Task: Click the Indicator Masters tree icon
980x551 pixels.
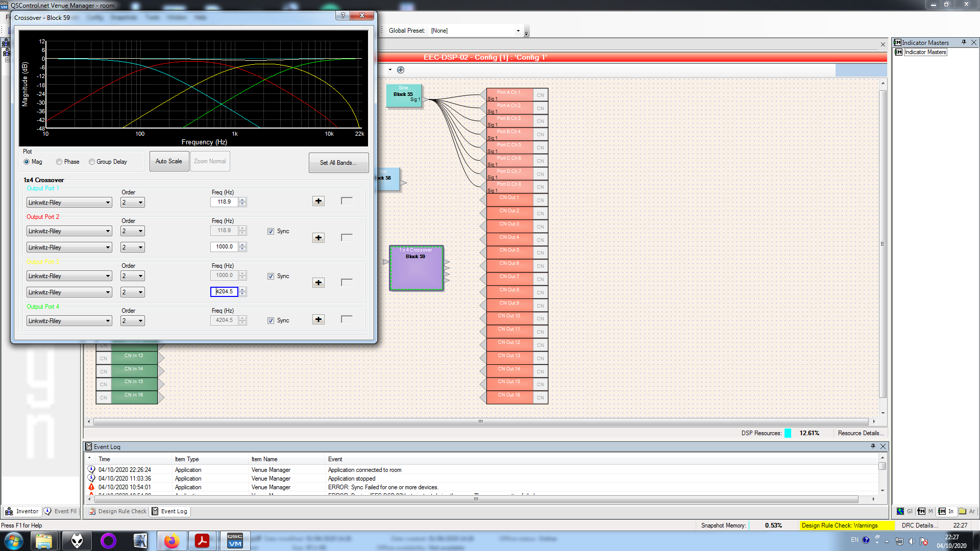Action: tap(899, 52)
